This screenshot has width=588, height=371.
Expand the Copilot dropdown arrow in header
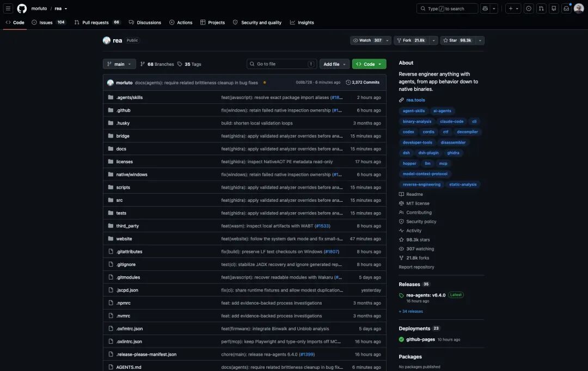pos(494,8)
